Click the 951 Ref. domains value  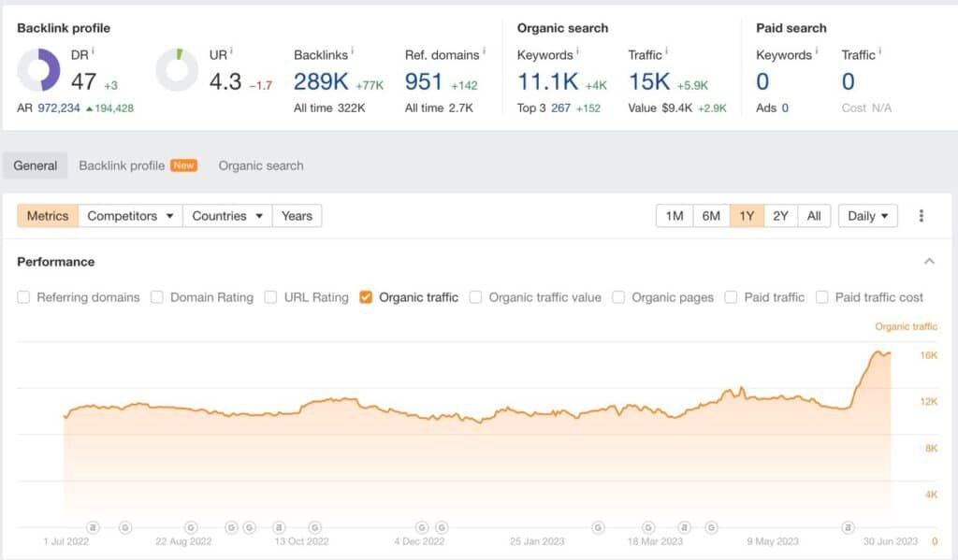point(424,81)
